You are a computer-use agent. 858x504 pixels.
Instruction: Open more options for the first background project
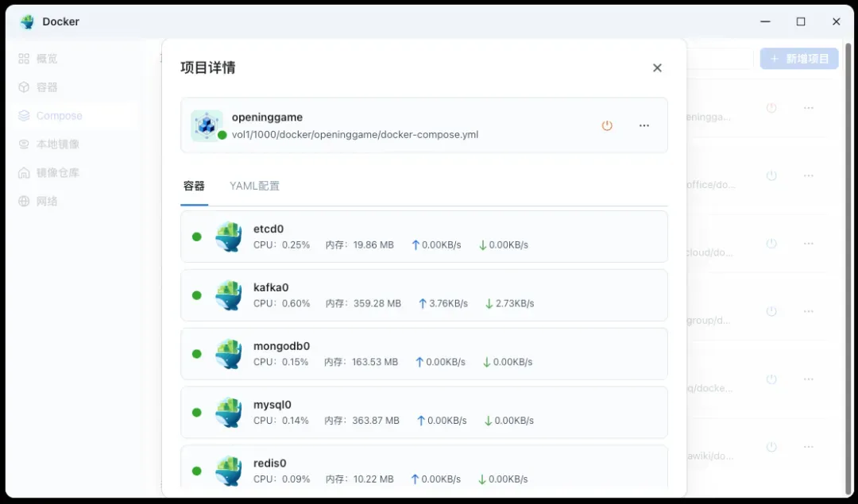coord(809,108)
